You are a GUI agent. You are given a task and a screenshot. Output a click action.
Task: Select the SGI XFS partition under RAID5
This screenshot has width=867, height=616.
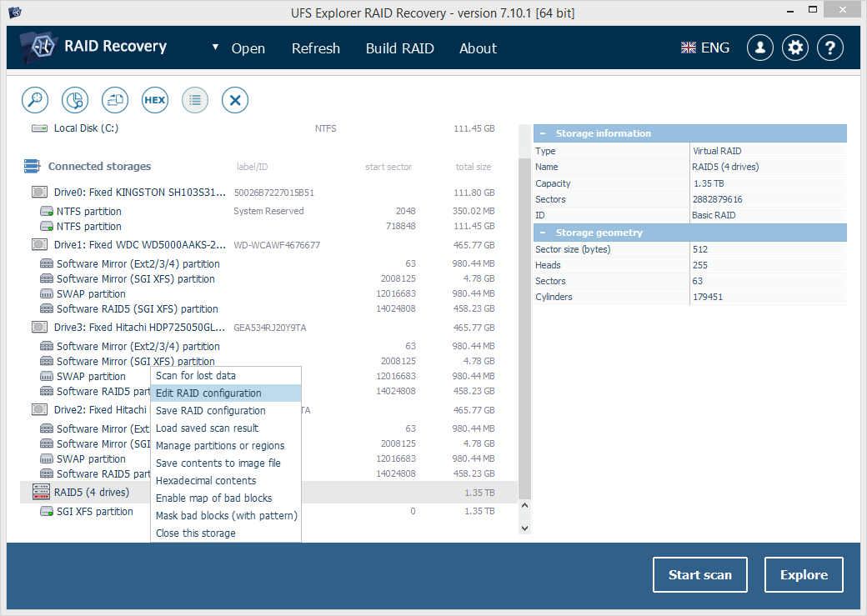pyautogui.click(x=94, y=512)
